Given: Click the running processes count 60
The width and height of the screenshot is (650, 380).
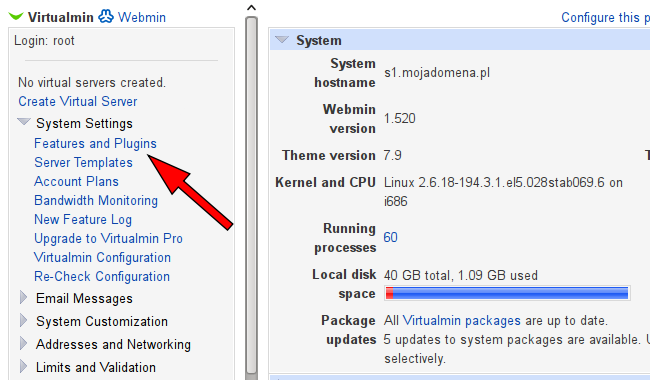Looking at the screenshot, I should 390,237.
